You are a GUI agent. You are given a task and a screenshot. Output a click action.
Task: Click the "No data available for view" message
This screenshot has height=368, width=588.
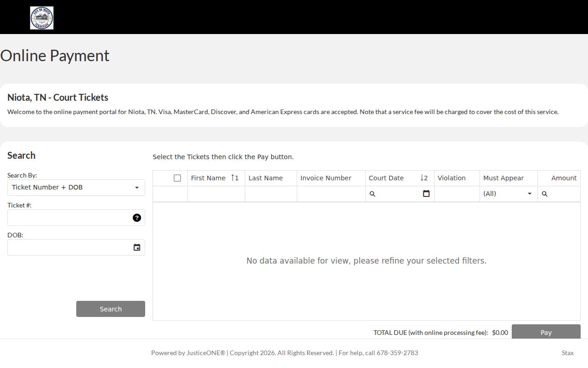(367, 261)
